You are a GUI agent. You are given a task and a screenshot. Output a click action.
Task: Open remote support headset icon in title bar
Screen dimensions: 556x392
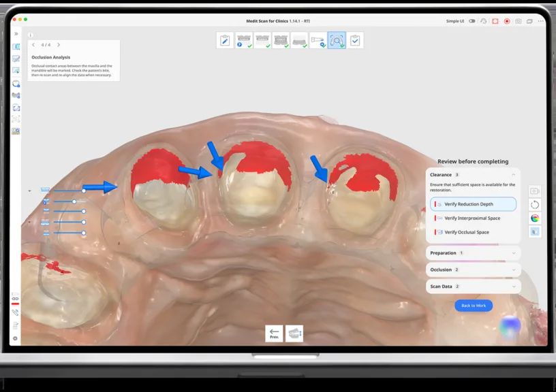click(483, 21)
